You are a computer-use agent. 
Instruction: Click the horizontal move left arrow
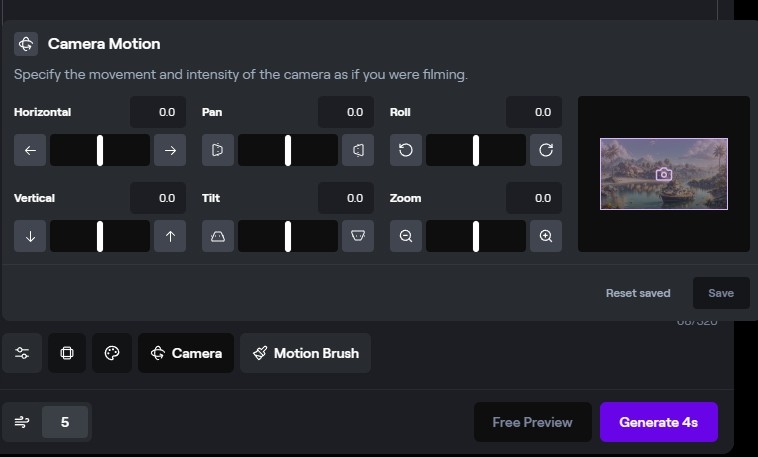pyautogui.click(x=30, y=150)
